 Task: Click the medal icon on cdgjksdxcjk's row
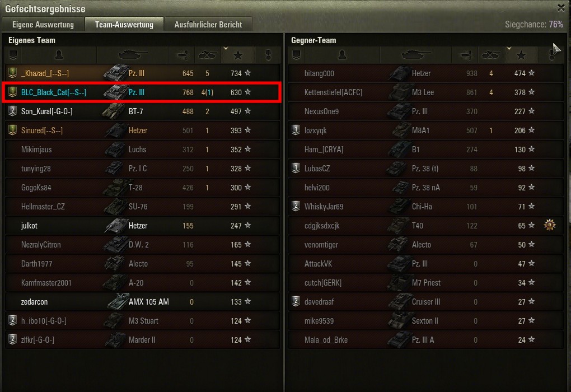pyautogui.click(x=550, y=225)
